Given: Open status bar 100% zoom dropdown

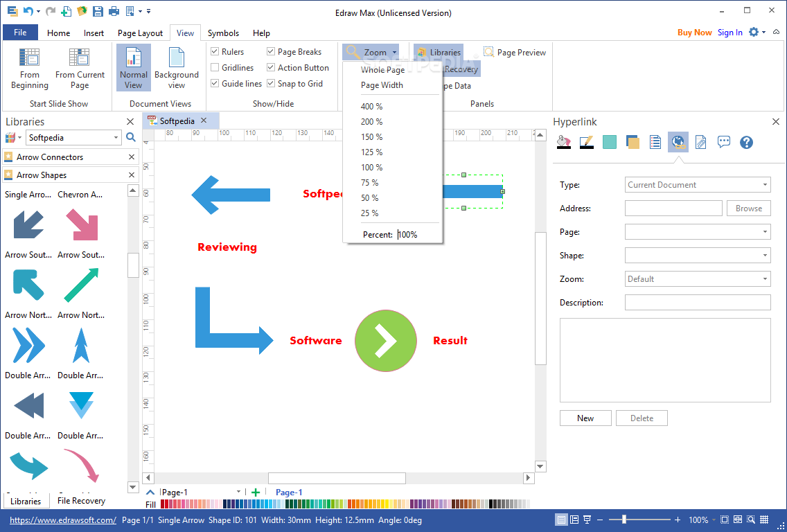Looking at the screenshot, I should (x=713, y=520).
